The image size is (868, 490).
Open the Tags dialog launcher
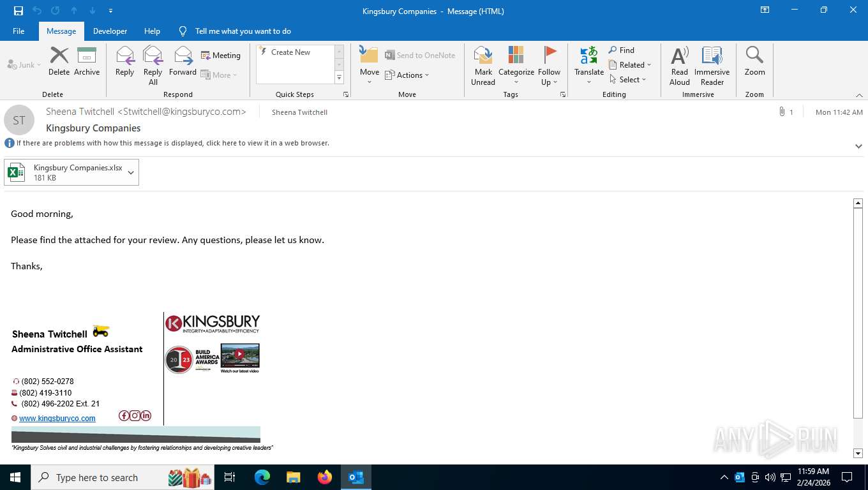[563, 94]
